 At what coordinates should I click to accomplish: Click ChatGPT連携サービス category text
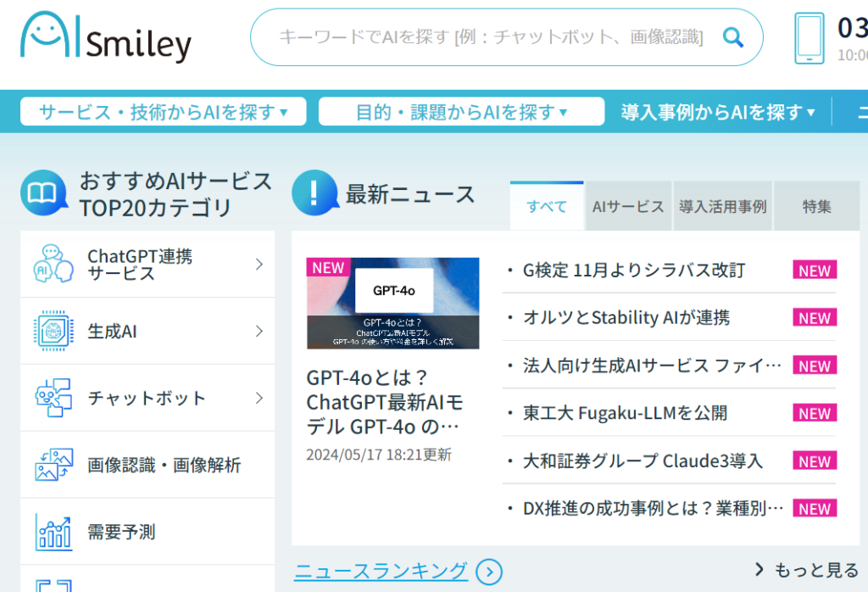pos(140,264)
